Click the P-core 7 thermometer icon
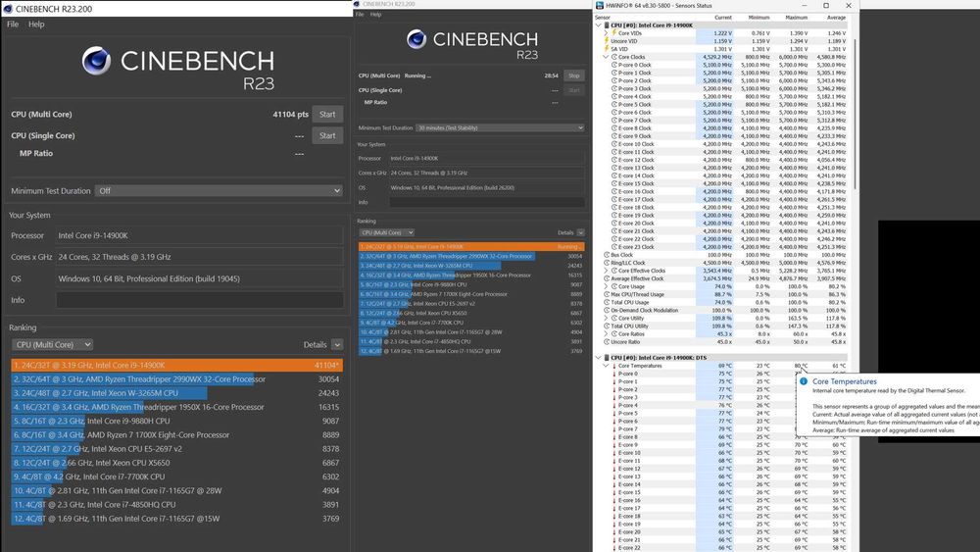This screenshot has height=552, width=980. (x=614, y=428)
